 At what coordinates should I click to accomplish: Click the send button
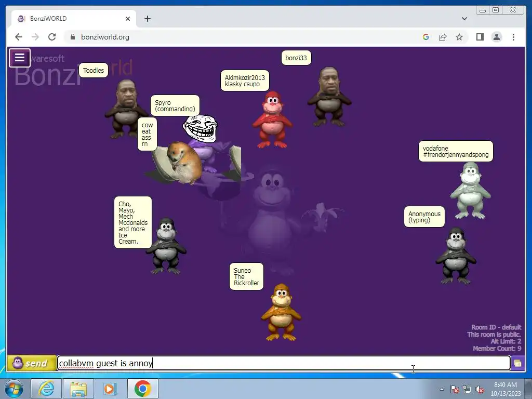tap(32, 363)
